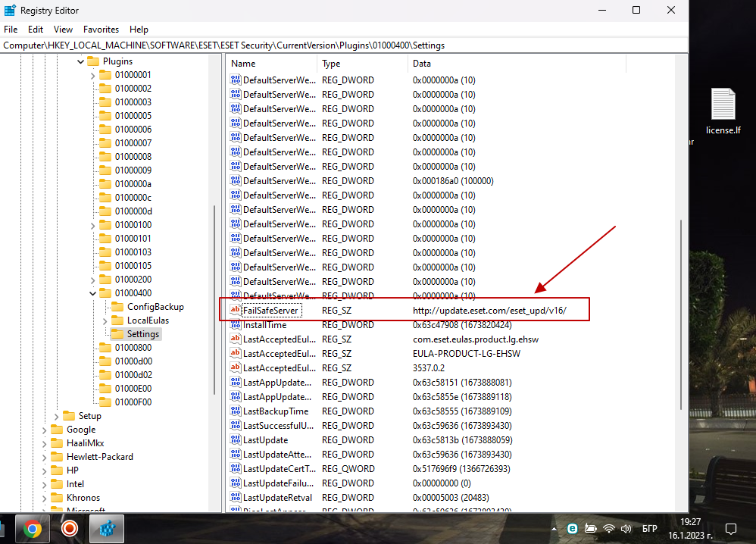This screenshot has width=756, height=544.
Task: Switch the БГР keyboard language
Action: (649, 529)
